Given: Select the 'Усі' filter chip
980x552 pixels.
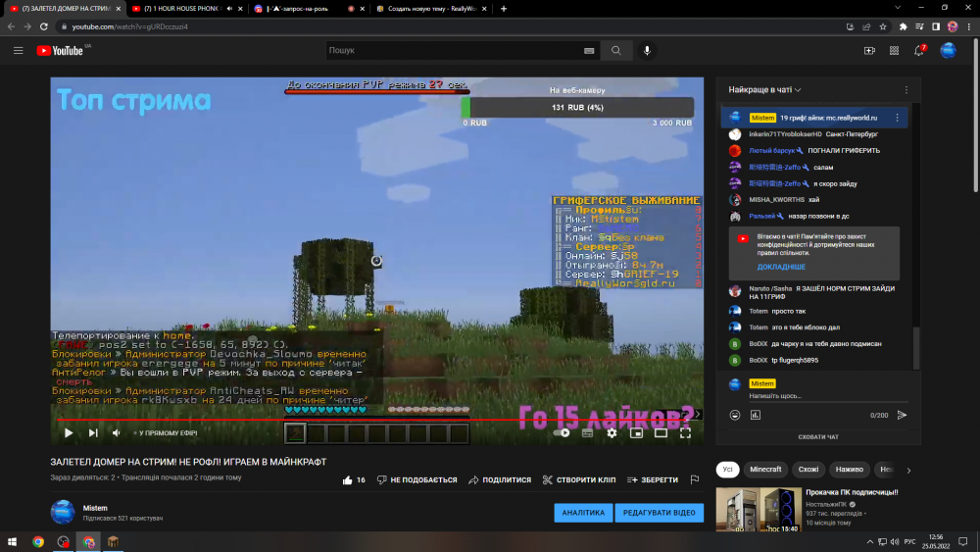Looking at the screenshot, I should pyautogui.click(x=727, y=470).
